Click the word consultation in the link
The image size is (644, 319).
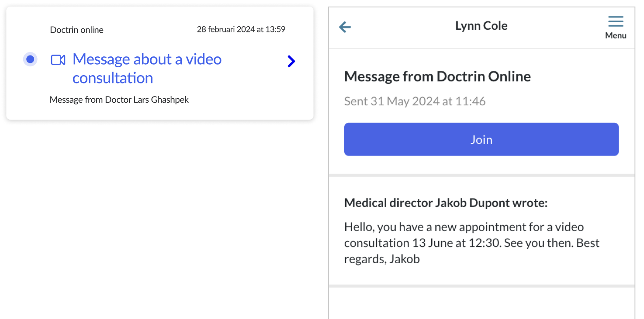(113, 78)
